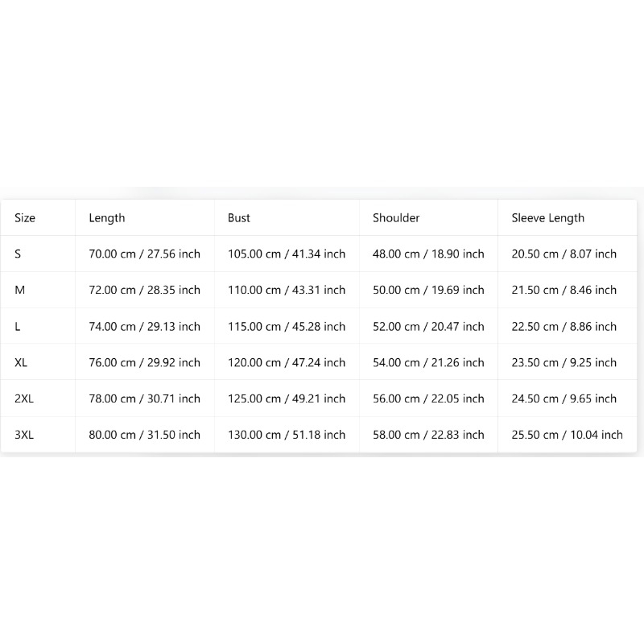Select the 110.00 cm bust cell
This screenshot has width=644, height=644.
[x=287, y=290]
